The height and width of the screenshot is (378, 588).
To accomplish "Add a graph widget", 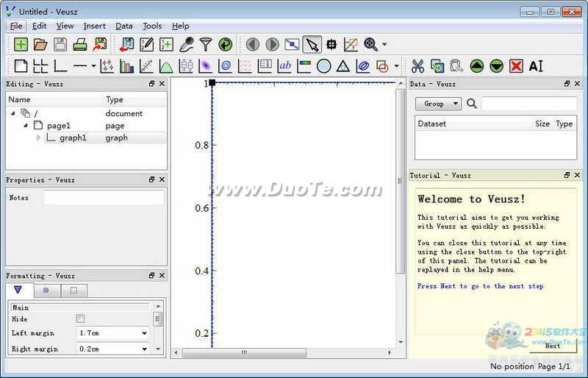I will coord(60,66).
